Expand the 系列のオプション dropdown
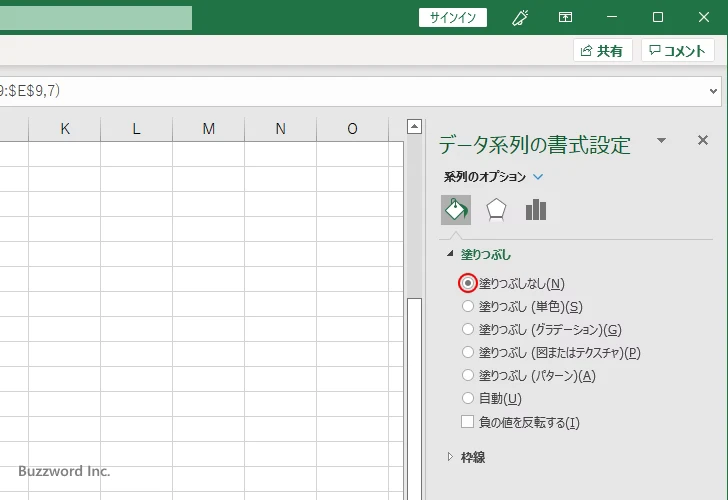 coord(538,177)
